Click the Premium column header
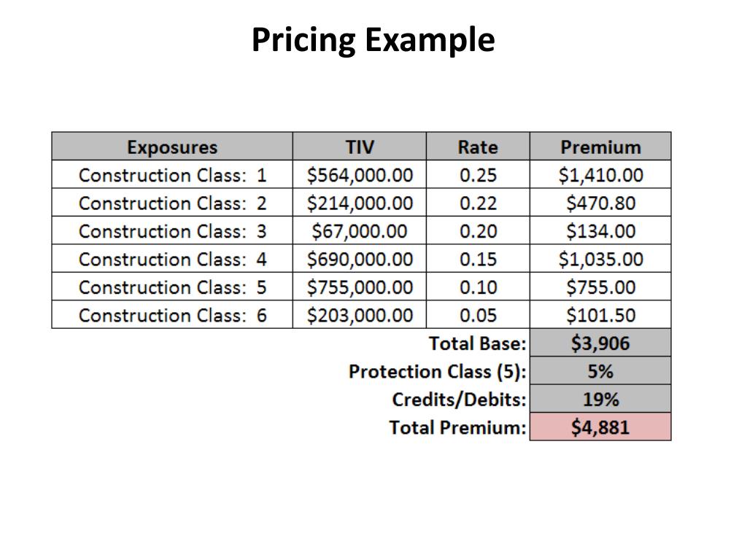 (600, 146)
